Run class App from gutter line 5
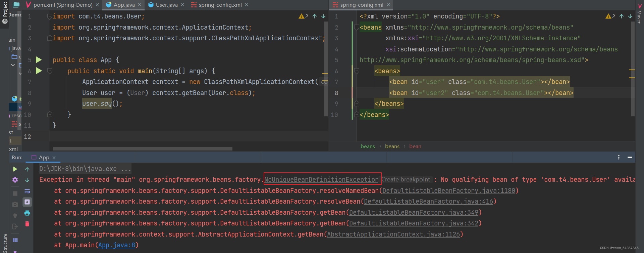The width and height of the screenshot is (644, 253). [39, 60]
